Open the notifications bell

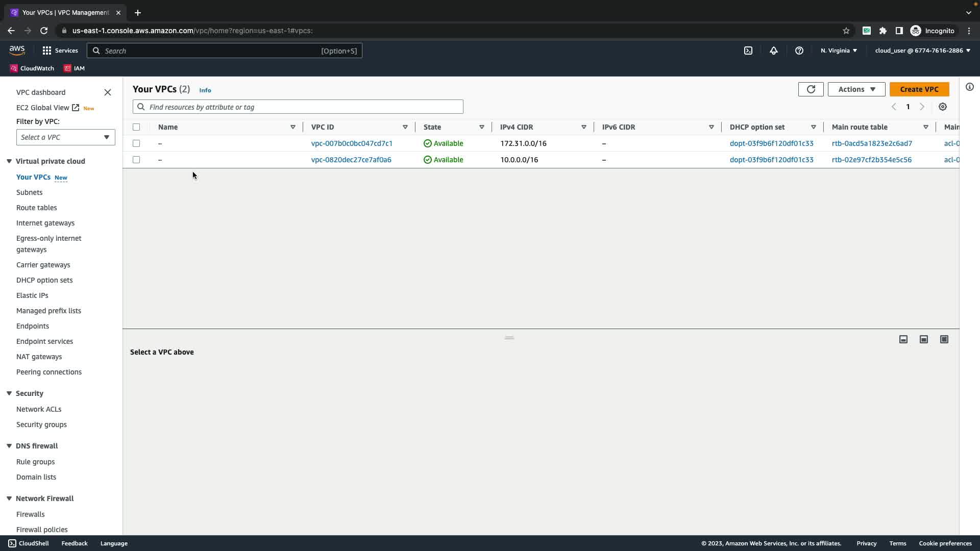[x=773, y=51]
